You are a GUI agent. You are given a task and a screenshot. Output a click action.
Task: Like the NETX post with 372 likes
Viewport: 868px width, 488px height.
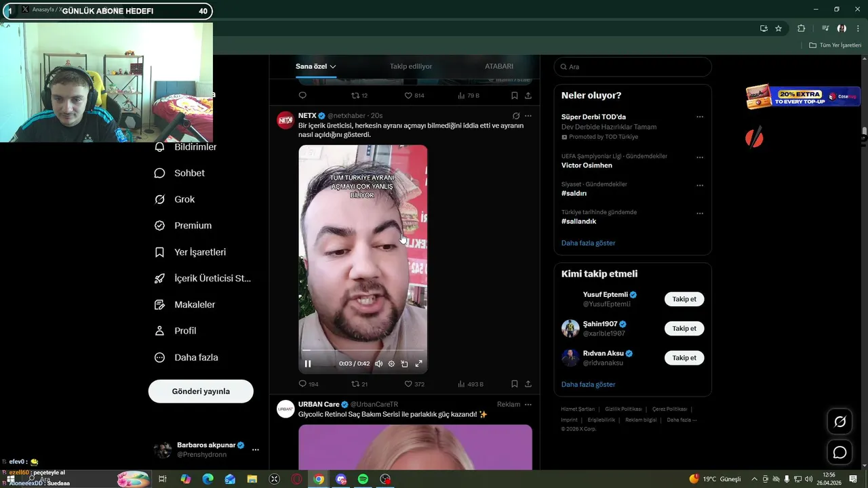(x=414, y=384)
